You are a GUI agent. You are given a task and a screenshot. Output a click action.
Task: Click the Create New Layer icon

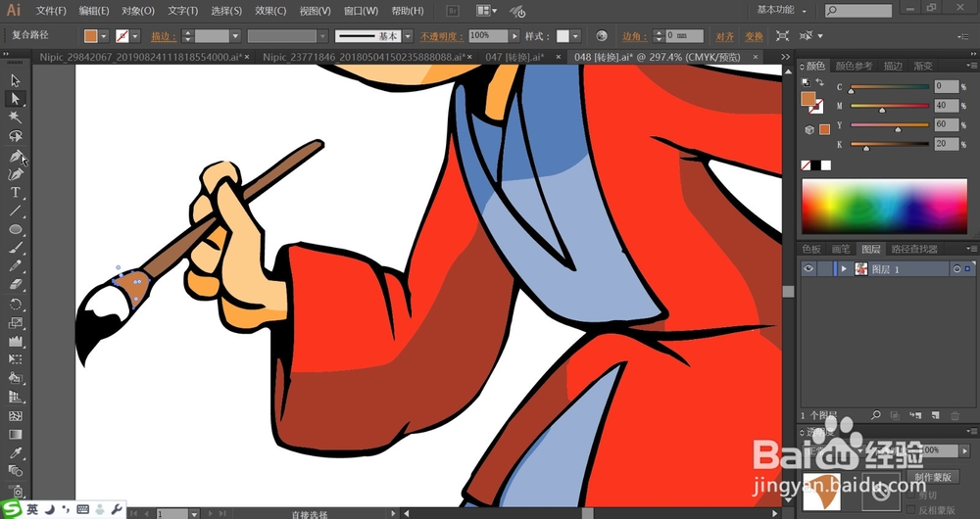(x=936, y=414)
